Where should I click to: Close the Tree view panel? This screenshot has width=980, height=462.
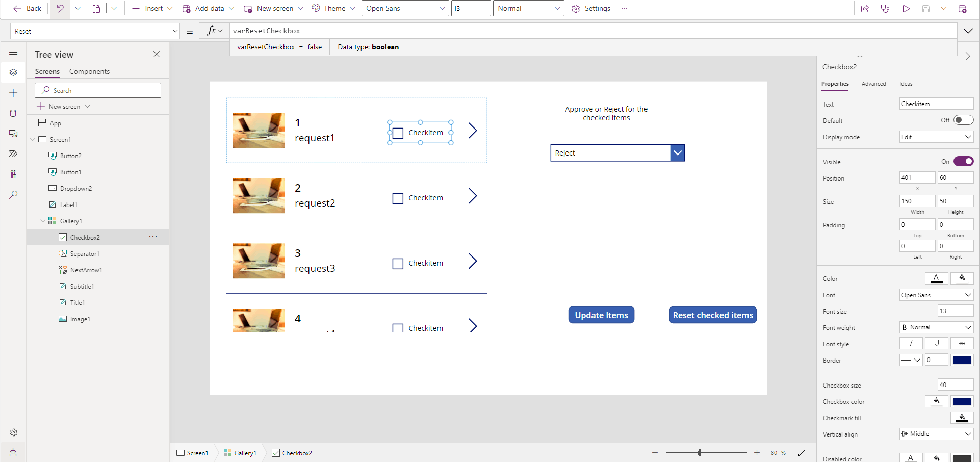tap(157, 54)
